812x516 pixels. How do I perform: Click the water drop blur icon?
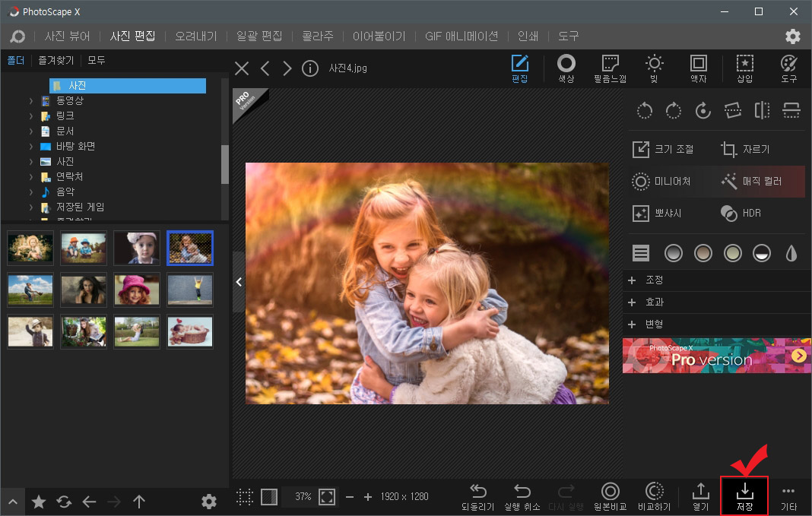click(791, 253)
